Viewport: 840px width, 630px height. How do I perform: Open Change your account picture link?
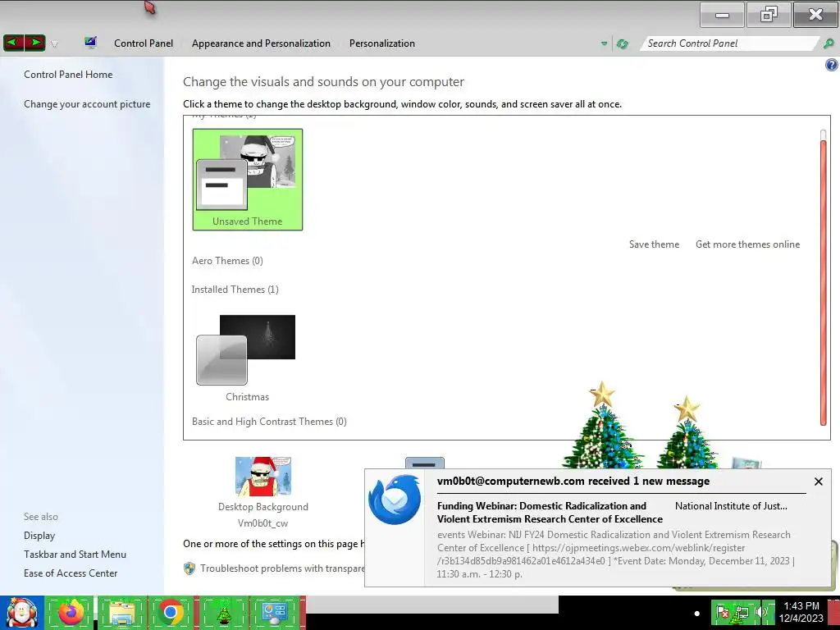point(87,104)
